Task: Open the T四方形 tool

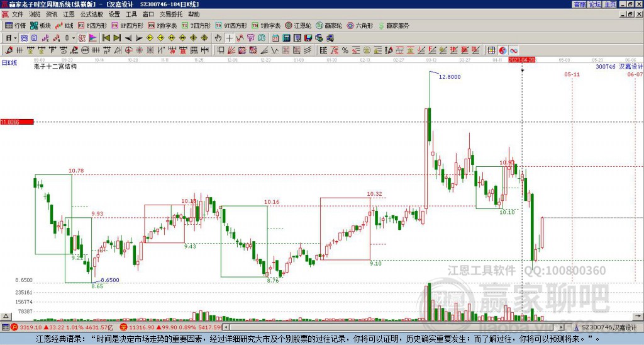Action: tap(196, 25)
